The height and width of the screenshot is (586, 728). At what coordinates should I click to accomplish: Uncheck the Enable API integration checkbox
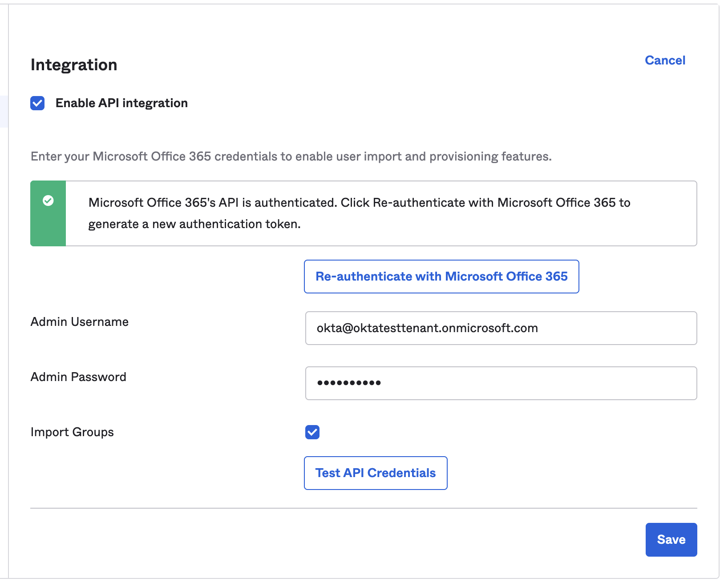(37, 103)
